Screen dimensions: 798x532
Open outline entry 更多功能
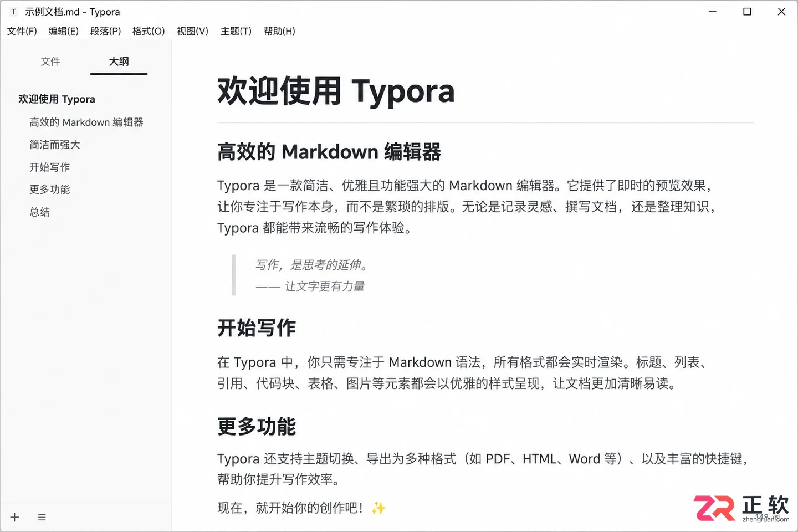click(50, 189)
